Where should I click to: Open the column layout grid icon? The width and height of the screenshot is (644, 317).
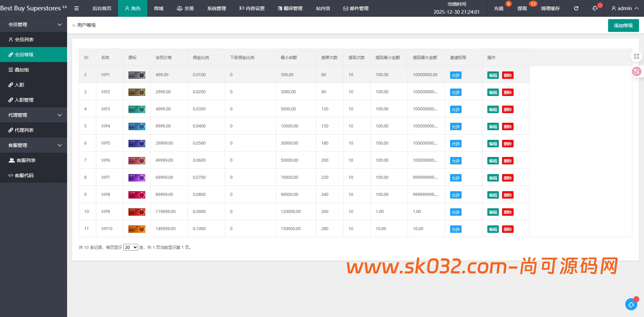636,56
